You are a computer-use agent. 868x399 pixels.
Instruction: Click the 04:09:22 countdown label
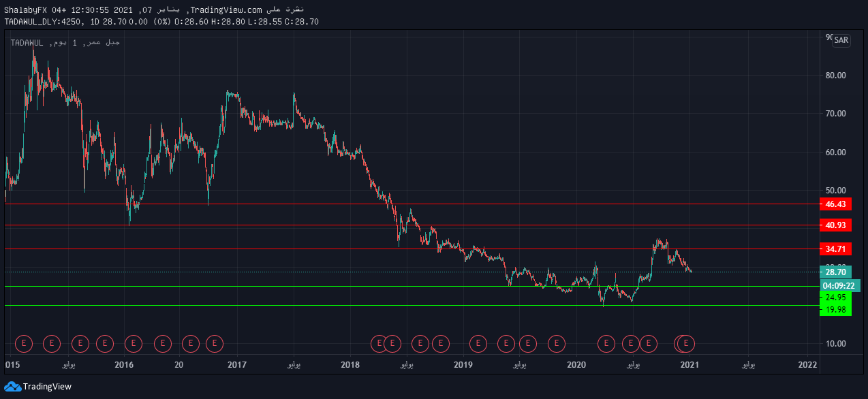pyautogui.click(x=840, y=285)
